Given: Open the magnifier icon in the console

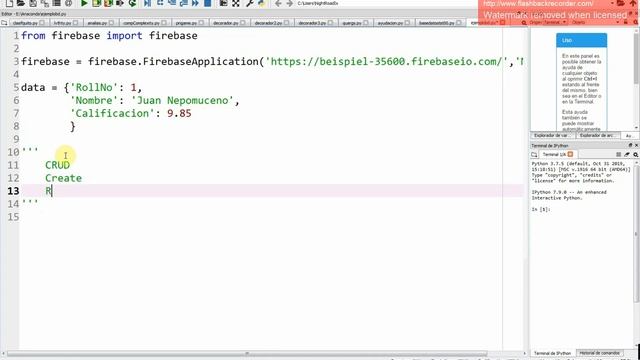Looking at the screenshot, I should (636, 154).
